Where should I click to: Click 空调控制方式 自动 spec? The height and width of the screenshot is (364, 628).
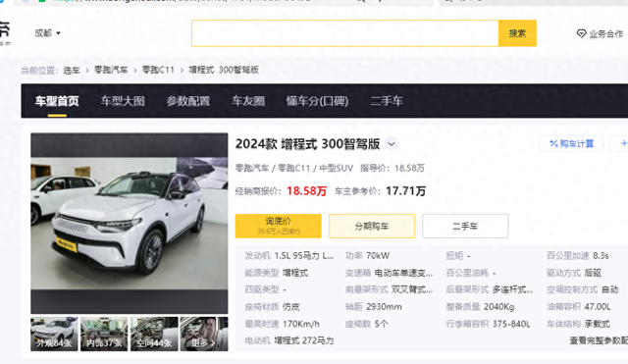[x=582, y=289]
